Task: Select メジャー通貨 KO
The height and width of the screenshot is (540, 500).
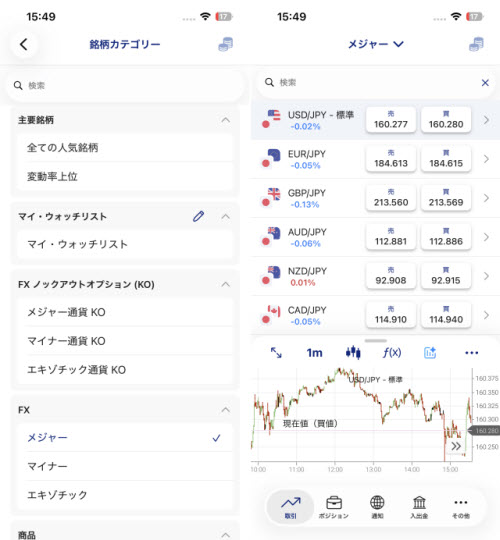Action: (125, 312)
